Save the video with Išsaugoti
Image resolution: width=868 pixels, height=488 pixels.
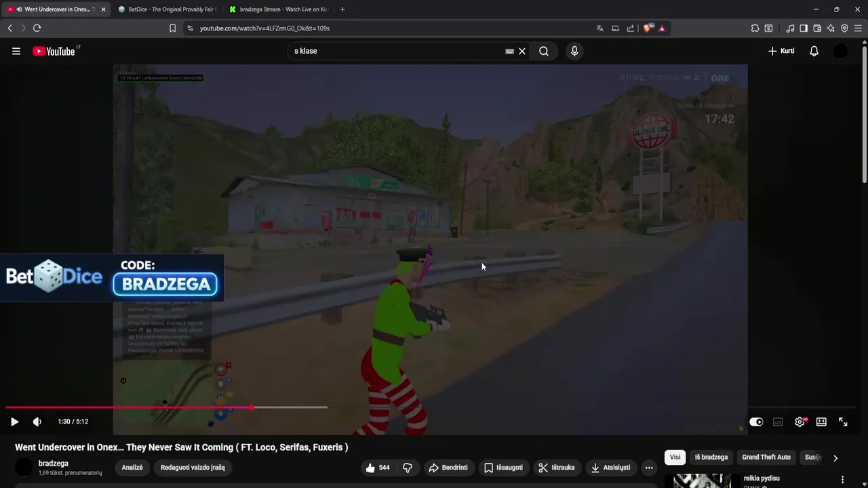coord(504,468)
